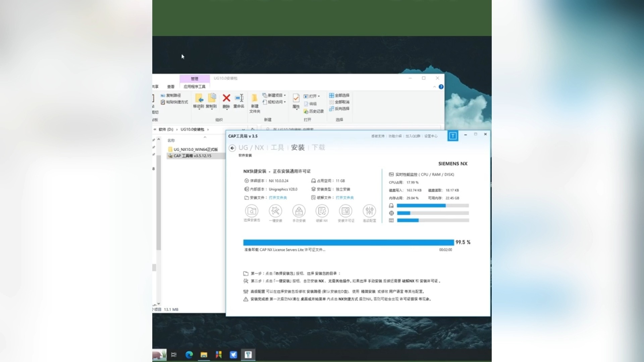Open Microsoft Edge from the taskbar
The width and height of the screenshot is (644, 362).
tap(189, 354)
